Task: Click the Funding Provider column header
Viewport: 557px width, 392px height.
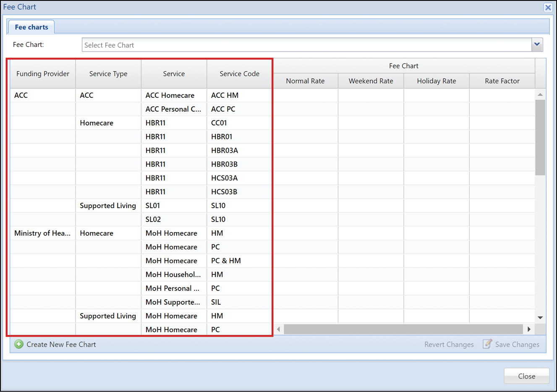Action: pos(43,74)
